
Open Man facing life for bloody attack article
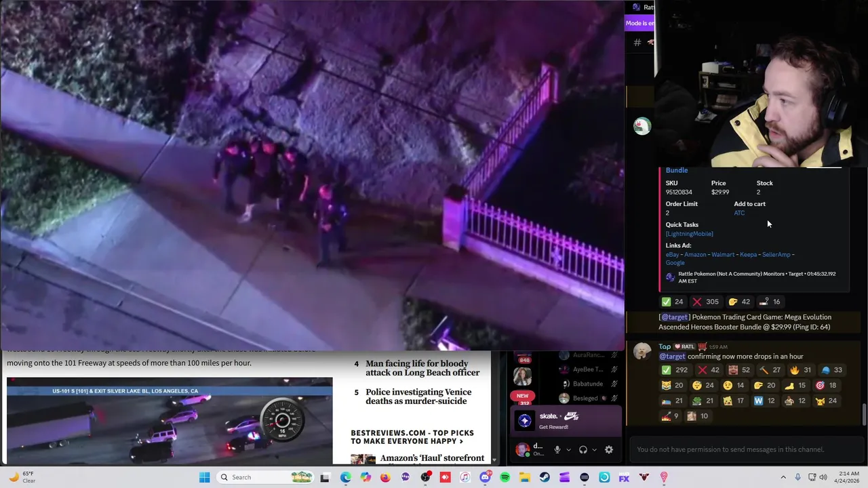pyautogui.click(x=422, y=368)
